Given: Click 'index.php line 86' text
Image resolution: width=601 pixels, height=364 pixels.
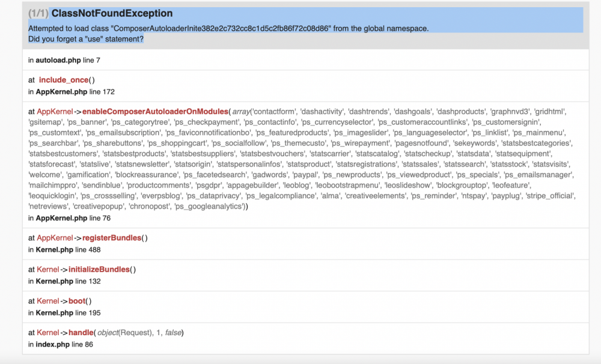Looking at the screenshot, I should (64, 344).
